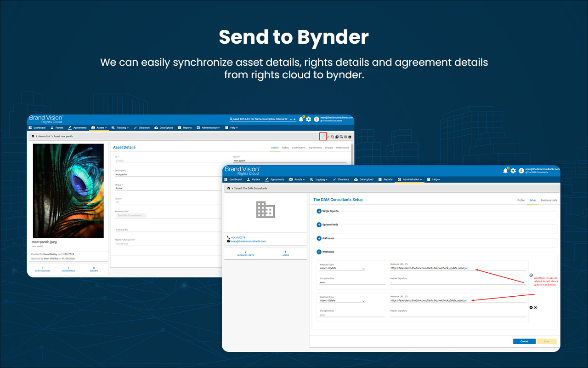Open settings gear in Tenant Setup window

pos(513,171)
